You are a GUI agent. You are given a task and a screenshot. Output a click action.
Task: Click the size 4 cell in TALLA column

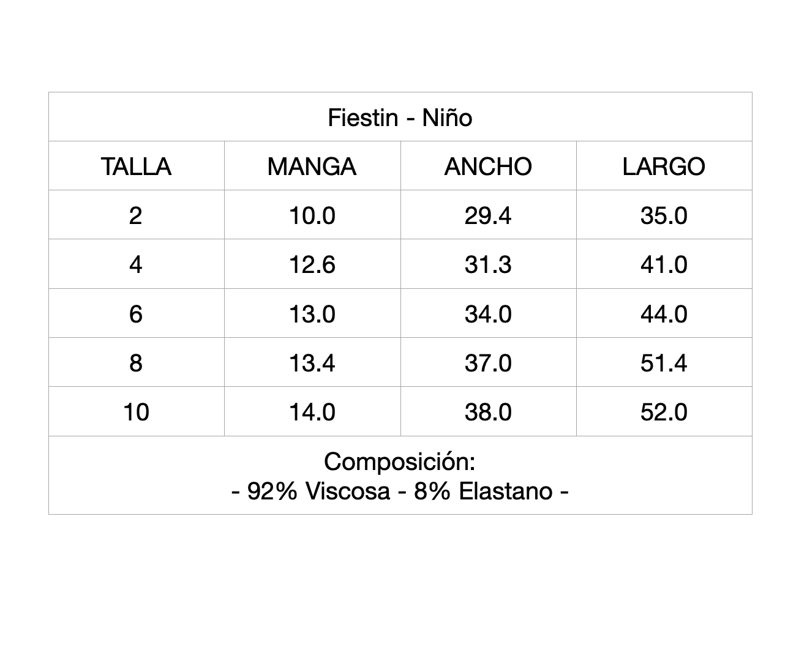coord(136,264)
